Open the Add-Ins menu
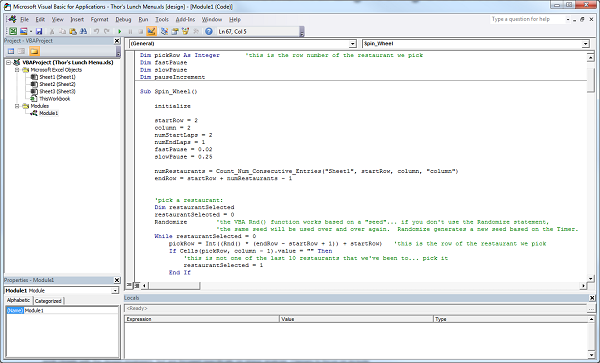 185,19
